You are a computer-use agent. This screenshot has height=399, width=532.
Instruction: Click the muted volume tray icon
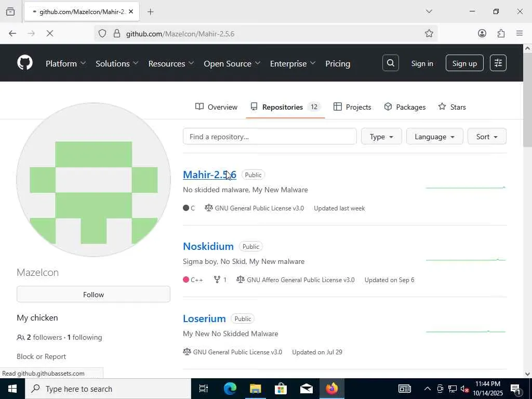pos(464,389)
